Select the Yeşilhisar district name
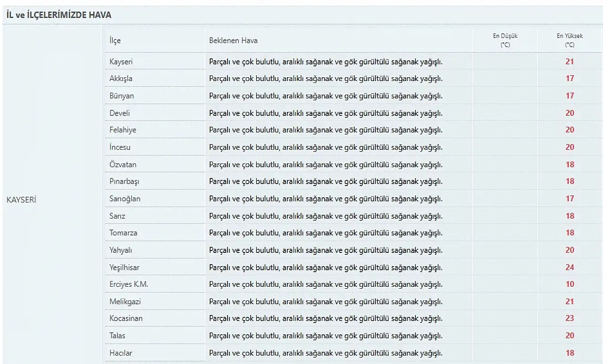Viewport: 603px width, 364px height. pos(124,267)
